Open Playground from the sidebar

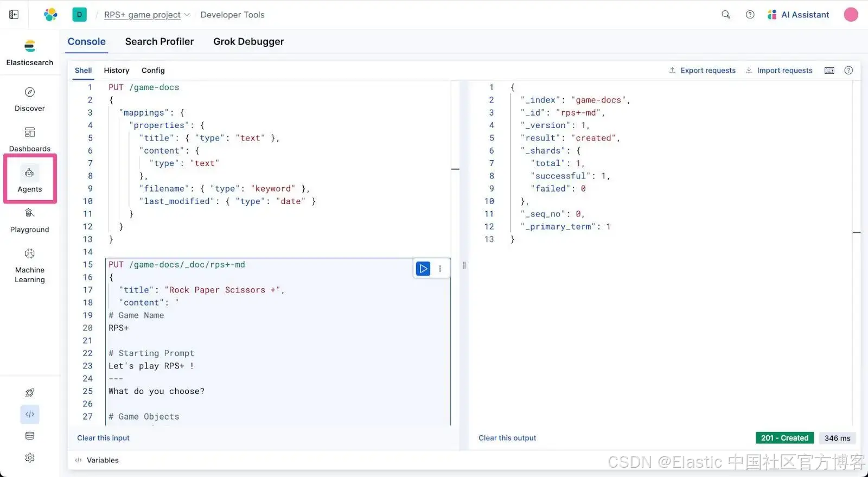[30, 220]
